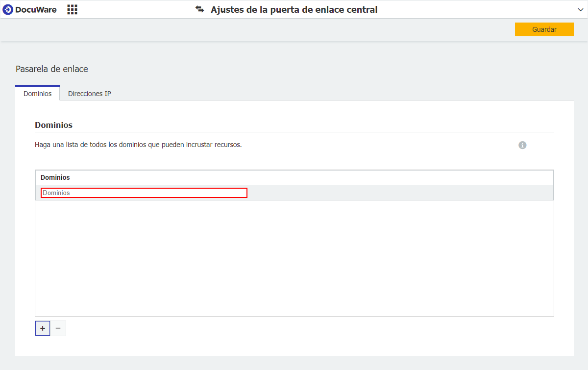Open the apps grid menu icon
Screen dimensions: 588x370
(x=72, y=9)
